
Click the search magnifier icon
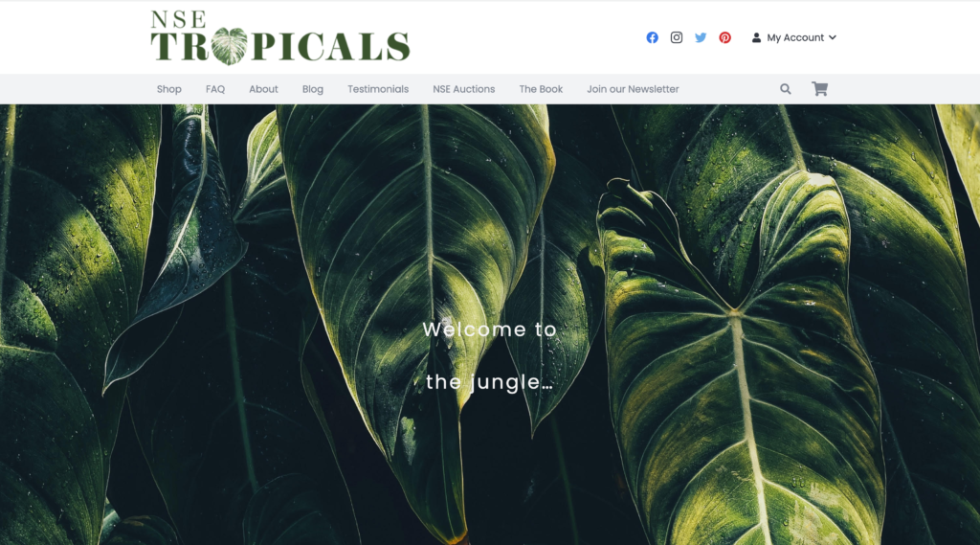786,89
